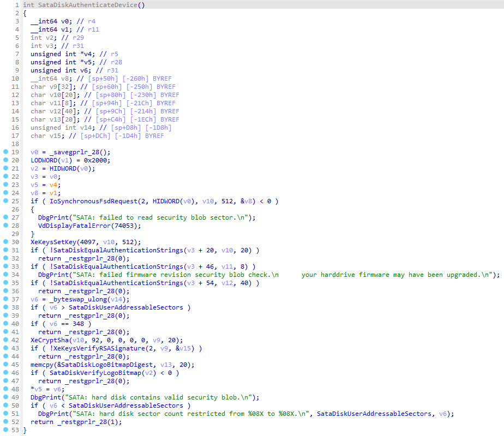The height and width of the screenshot is (436, 504).
Task: Click XeCryptSha function call
Action: (x=50, y=340)
